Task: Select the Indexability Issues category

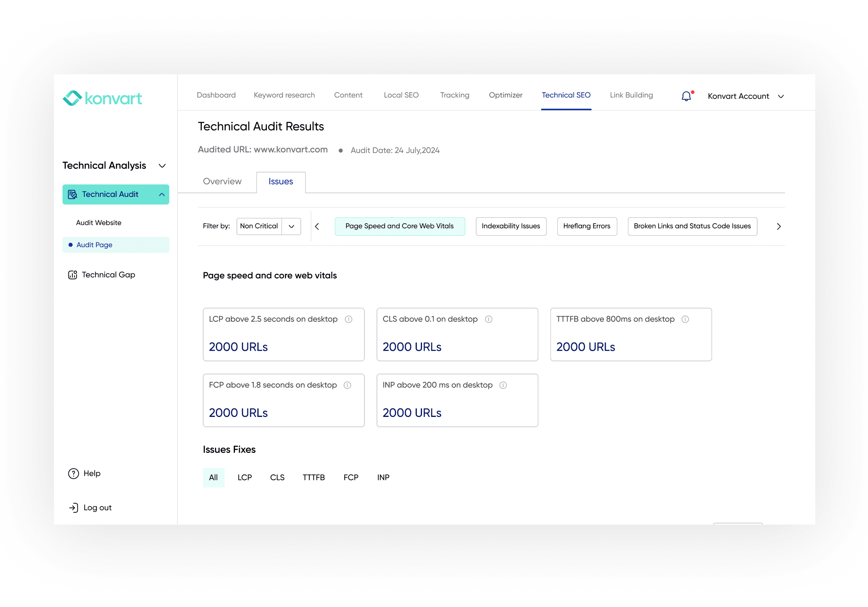Action: pyautogui.click(x=511, y=226)
